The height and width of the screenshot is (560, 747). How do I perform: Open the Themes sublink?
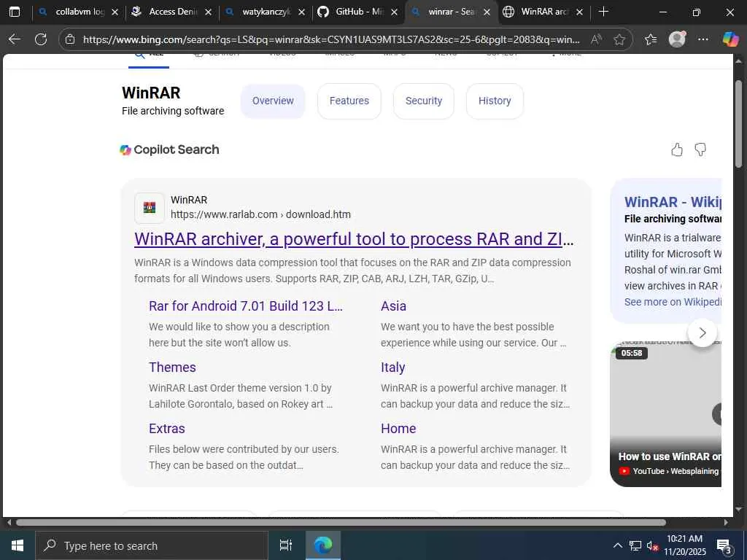point(172,367)
